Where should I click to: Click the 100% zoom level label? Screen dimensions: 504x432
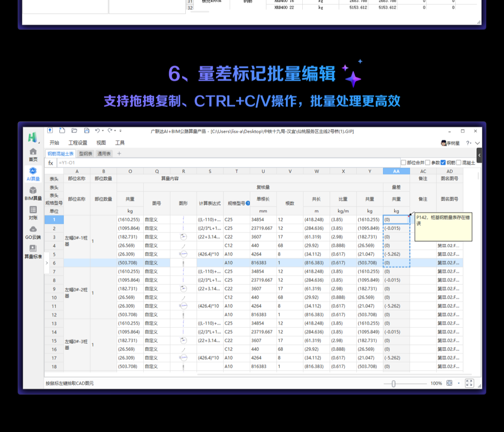pos(436,383)
